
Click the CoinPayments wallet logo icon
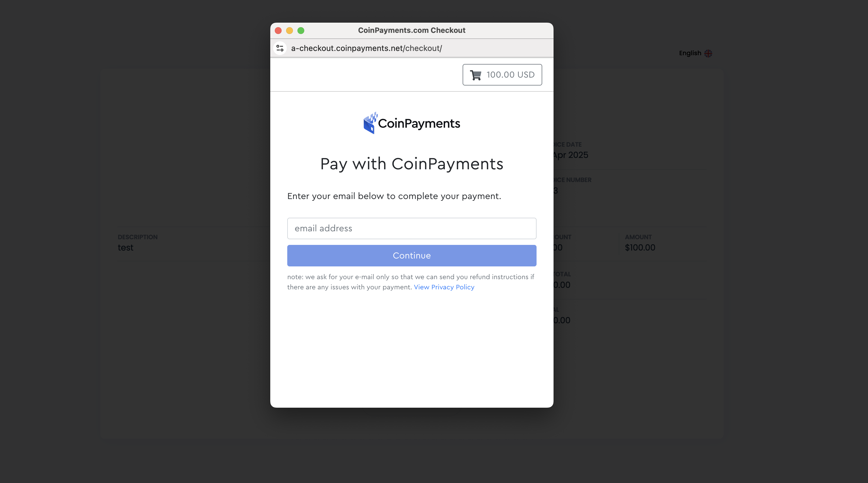pos(370,123)
